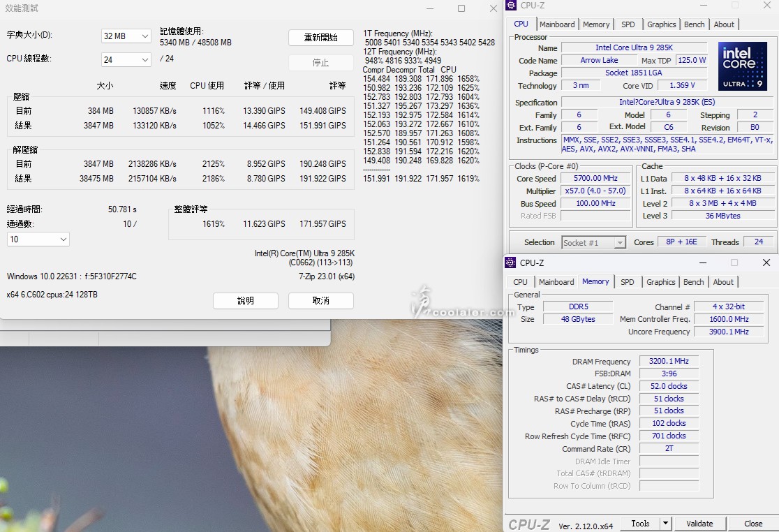This screenshot has height=532, width=779.
Task: Click the Level 3 value 36 MBytes
Action: coord(722,216)
